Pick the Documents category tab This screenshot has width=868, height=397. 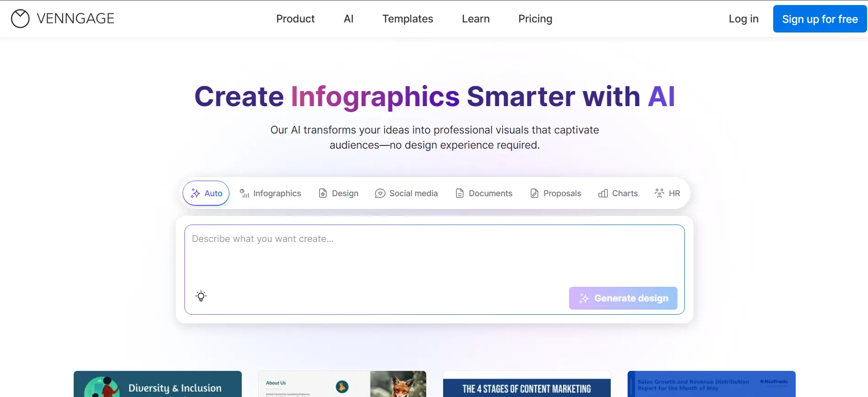point(484,193)
